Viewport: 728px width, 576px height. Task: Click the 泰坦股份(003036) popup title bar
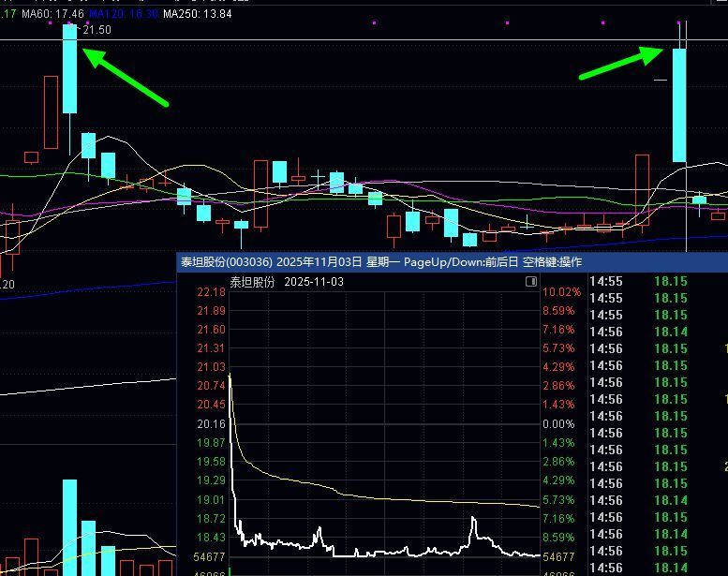coord(381,262)
